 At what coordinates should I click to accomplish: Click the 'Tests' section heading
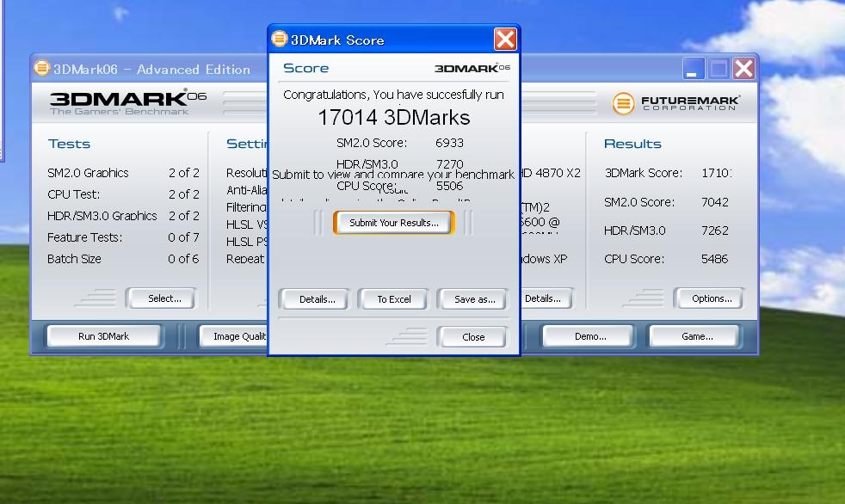click(x=69, y=144)
